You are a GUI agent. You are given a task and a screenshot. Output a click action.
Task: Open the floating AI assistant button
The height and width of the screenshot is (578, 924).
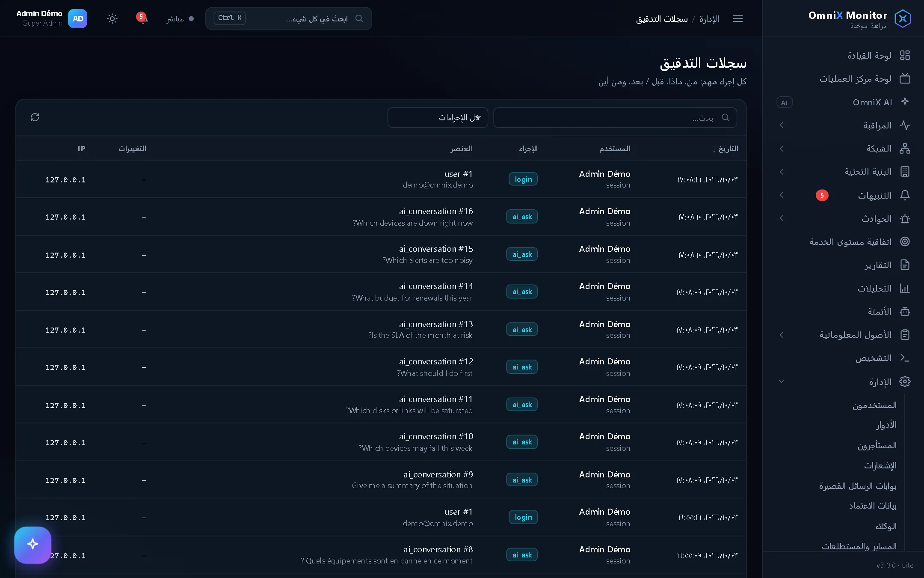(x=33, y=545)
